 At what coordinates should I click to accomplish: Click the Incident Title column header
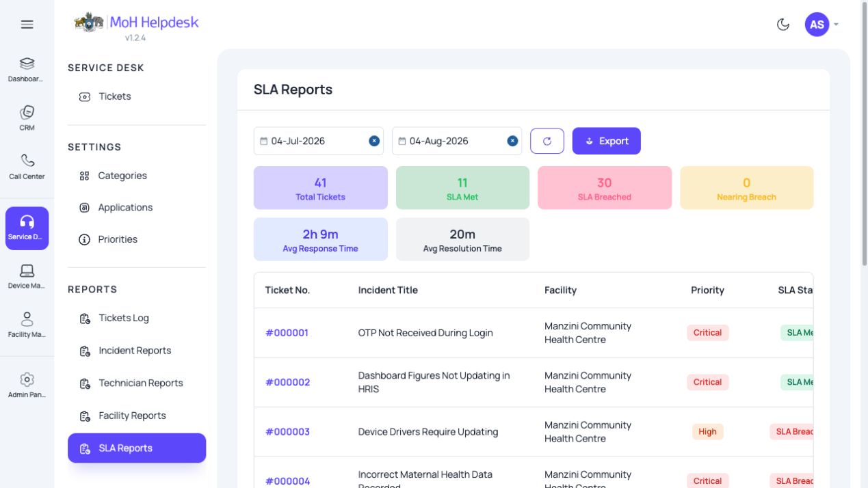point(388,290)
